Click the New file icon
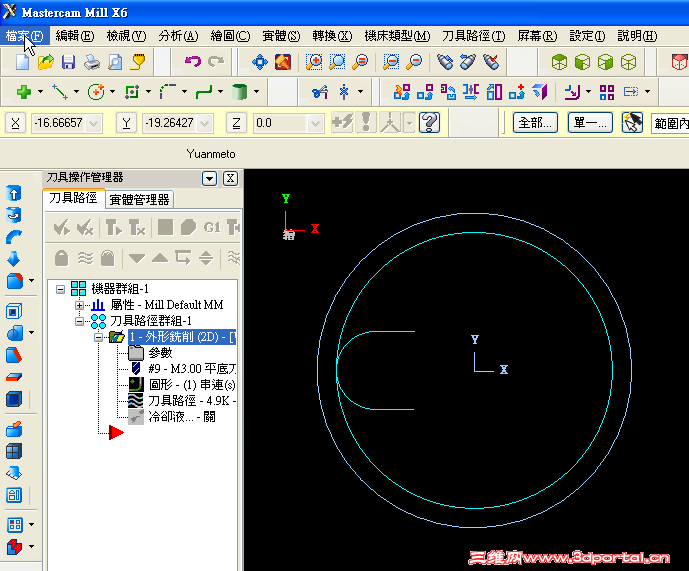The width and height of the screenshot is (689, 571). (x=22, y=62)
